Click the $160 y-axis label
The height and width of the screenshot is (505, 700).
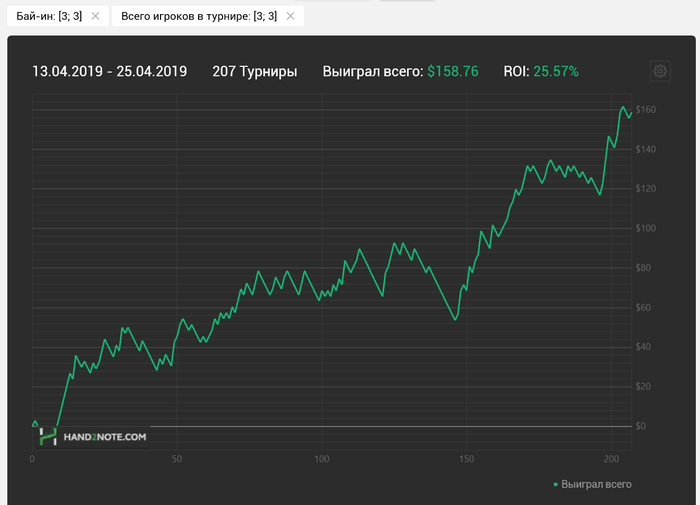click(646, 109)
